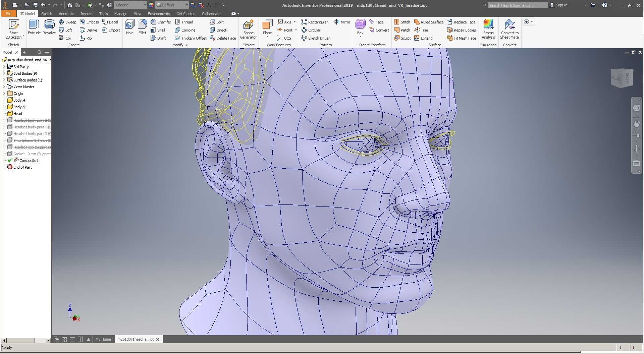Image resolution: width=644 pixels, height=354 pixels.
Task: Expand the Surface Bodies(1) node
Action: coord(4,80)
